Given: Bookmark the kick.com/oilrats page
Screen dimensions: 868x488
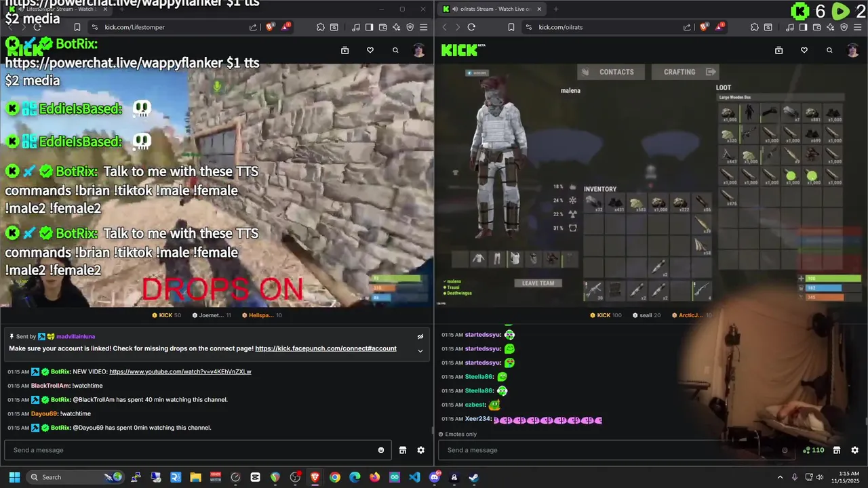Looking at the screenshot, I should [511, 27].
